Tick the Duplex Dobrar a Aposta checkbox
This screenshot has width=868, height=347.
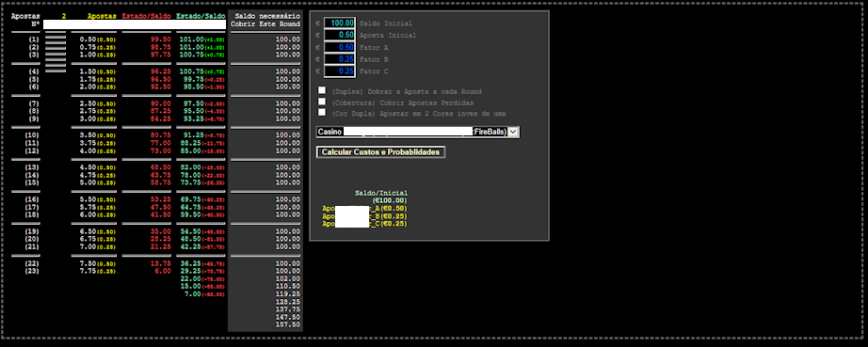point(322,90)
